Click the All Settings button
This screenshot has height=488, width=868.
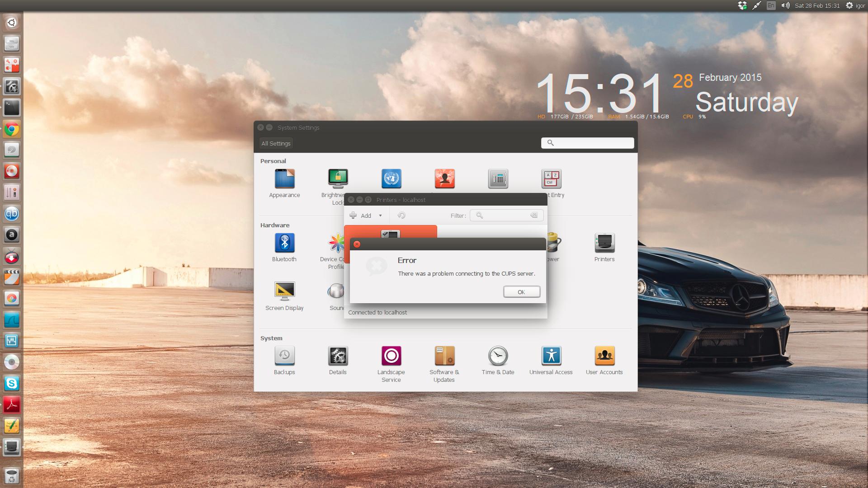pos(276,143)
